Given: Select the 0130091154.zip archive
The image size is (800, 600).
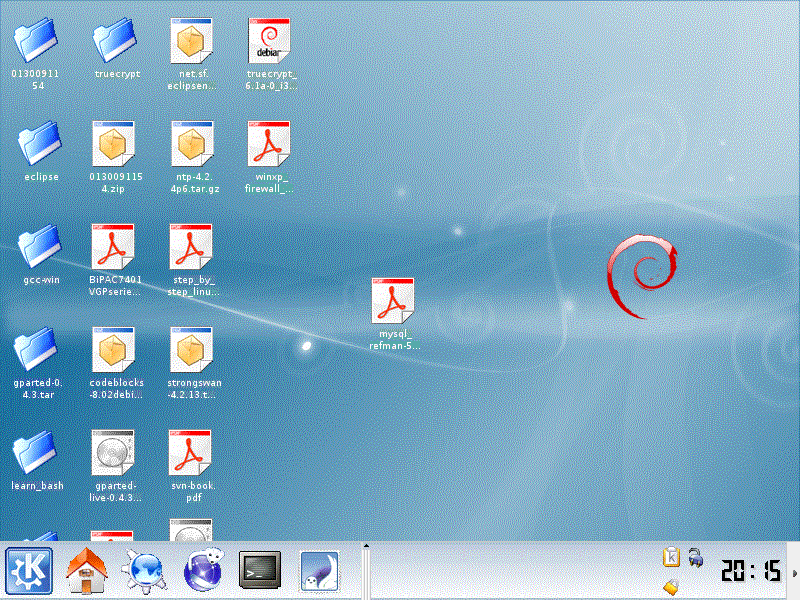Looking at the screenshot, I should tap(113, 144).
